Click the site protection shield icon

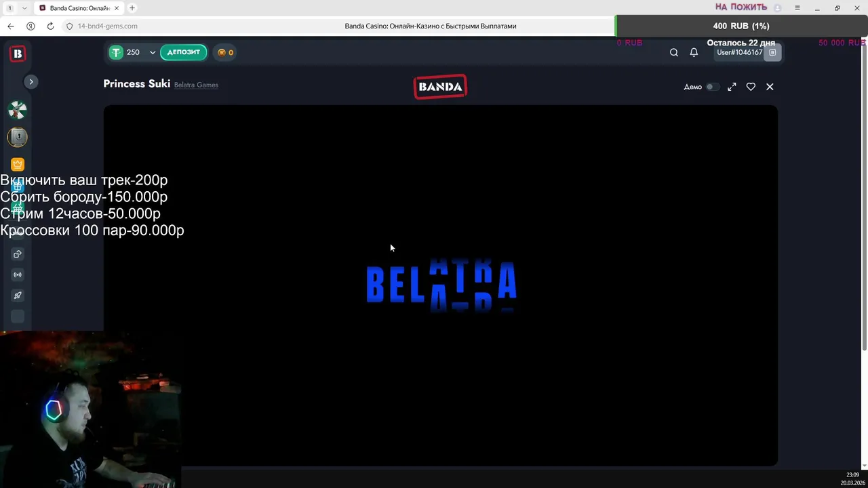(x=69, y=26)
